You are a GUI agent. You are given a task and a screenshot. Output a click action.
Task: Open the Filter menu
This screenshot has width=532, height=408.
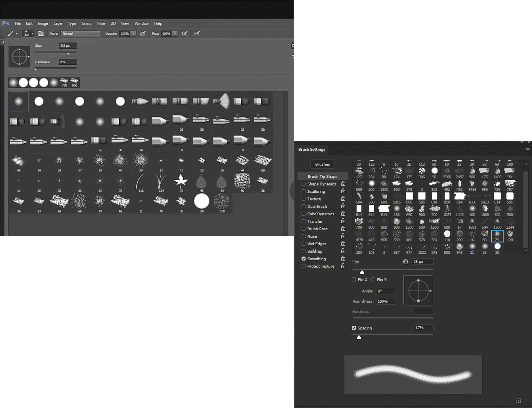tap(101, 24)
